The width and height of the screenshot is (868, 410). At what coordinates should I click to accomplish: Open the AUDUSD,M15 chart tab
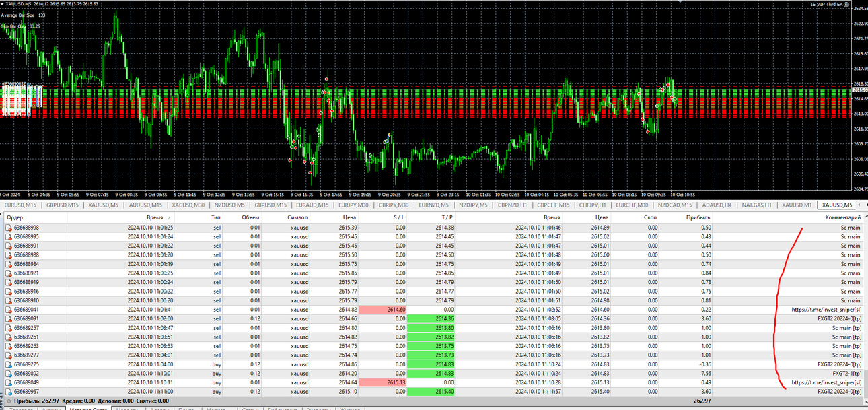tap(144, 205)
